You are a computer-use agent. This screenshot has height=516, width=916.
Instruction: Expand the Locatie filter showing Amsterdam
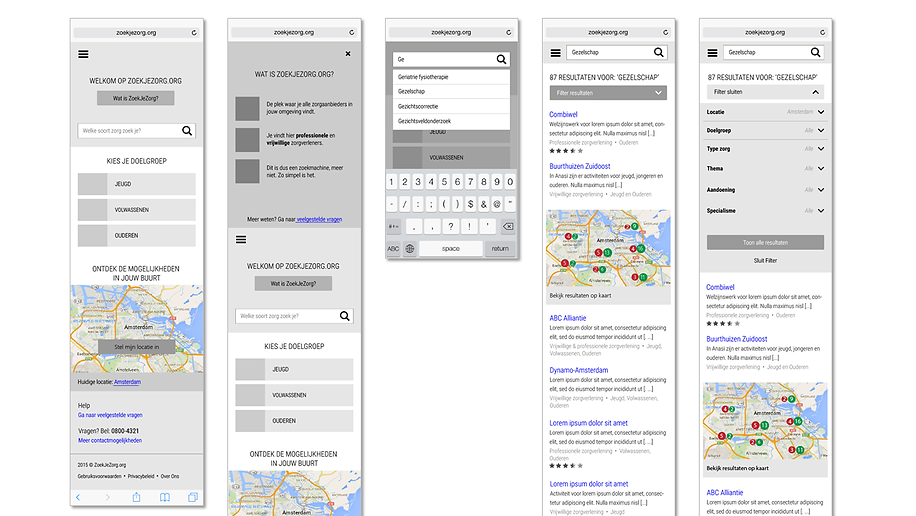point(765,112)
